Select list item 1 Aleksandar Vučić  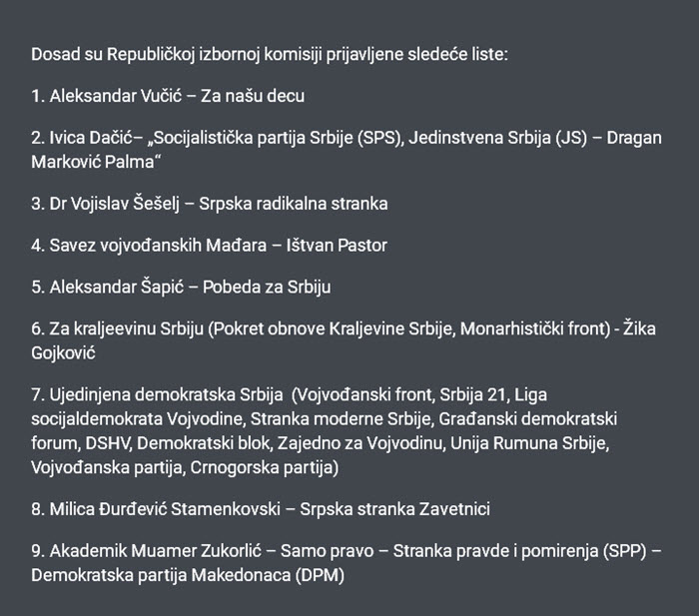168,96
